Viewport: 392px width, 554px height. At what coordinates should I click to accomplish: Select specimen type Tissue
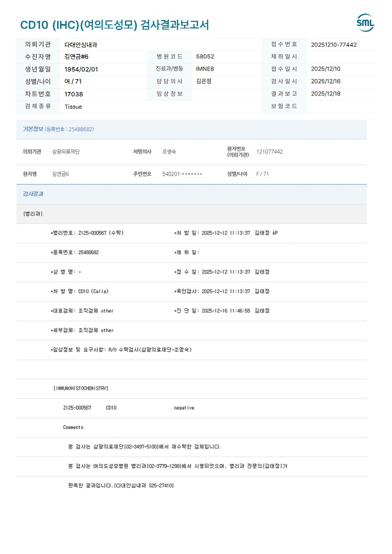(x=73, y=107)
